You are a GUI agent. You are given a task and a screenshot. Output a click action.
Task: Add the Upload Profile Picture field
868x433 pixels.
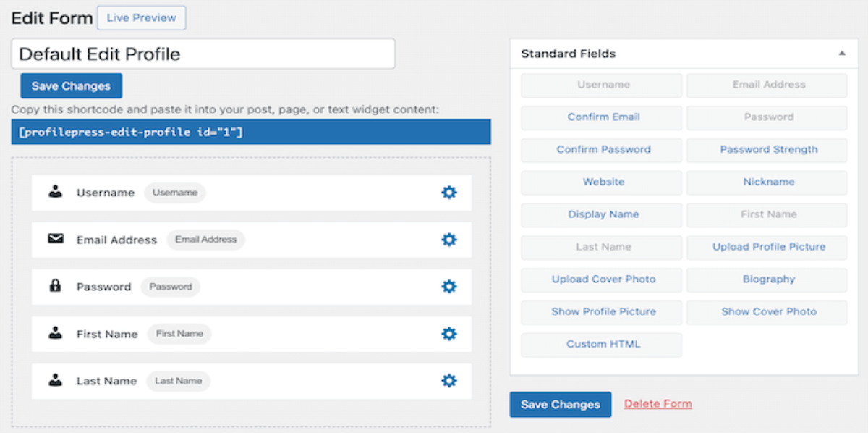point(767,247)
